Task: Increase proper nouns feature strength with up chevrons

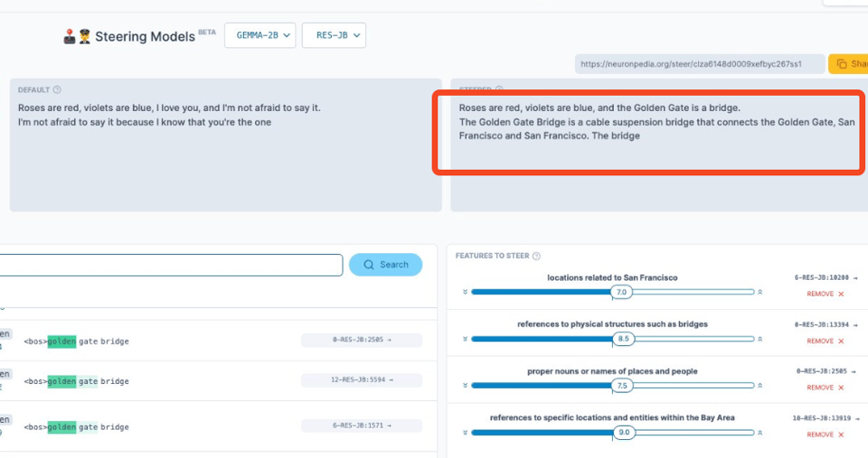Action: click(761, 386)
